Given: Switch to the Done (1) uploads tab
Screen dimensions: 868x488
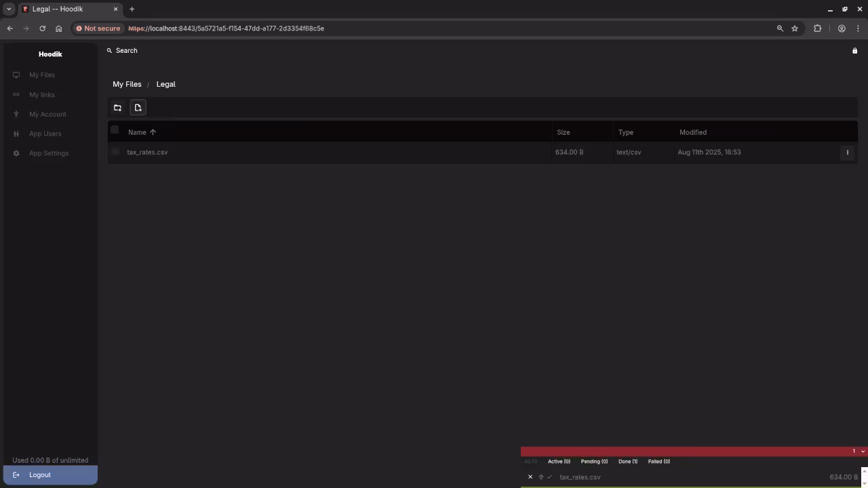Looking at the screenshot, I should click(x=627, y=462).
